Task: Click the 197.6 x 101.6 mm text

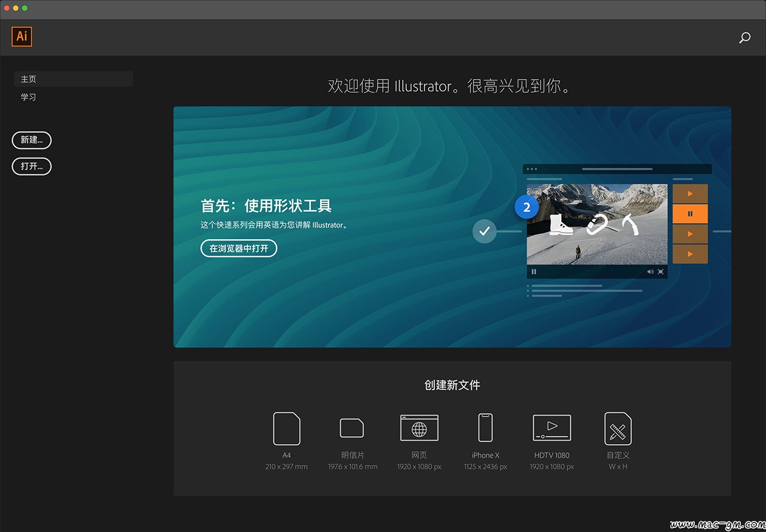Action: [352, 467]
